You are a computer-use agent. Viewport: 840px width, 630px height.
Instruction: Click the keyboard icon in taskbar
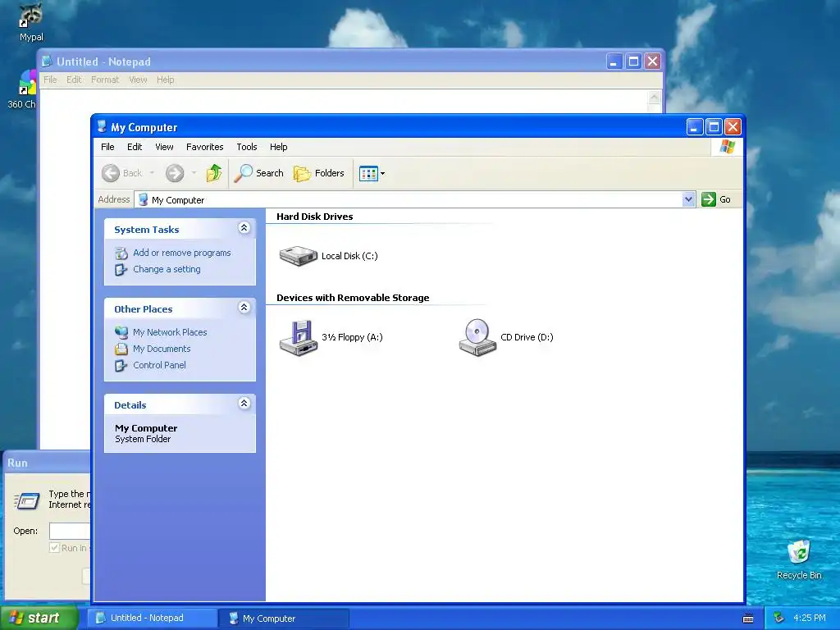pos(748,619)
